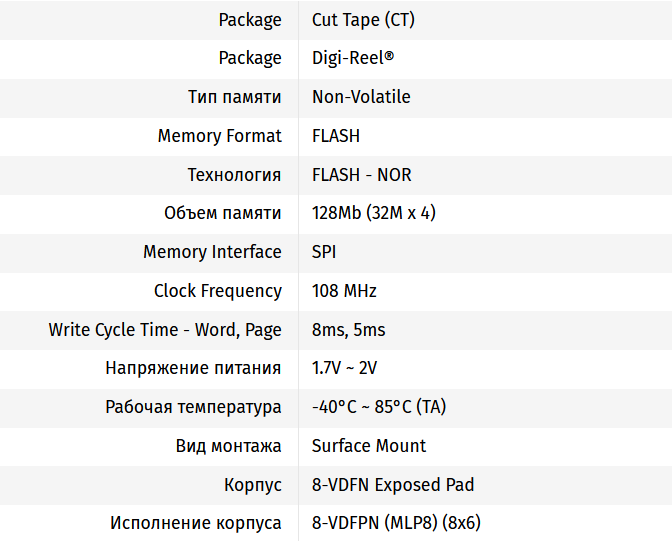Click the Write Cycle Time label
Image resolution: width=672 pixels, height=541 pixels.
(x=165, y=330)
